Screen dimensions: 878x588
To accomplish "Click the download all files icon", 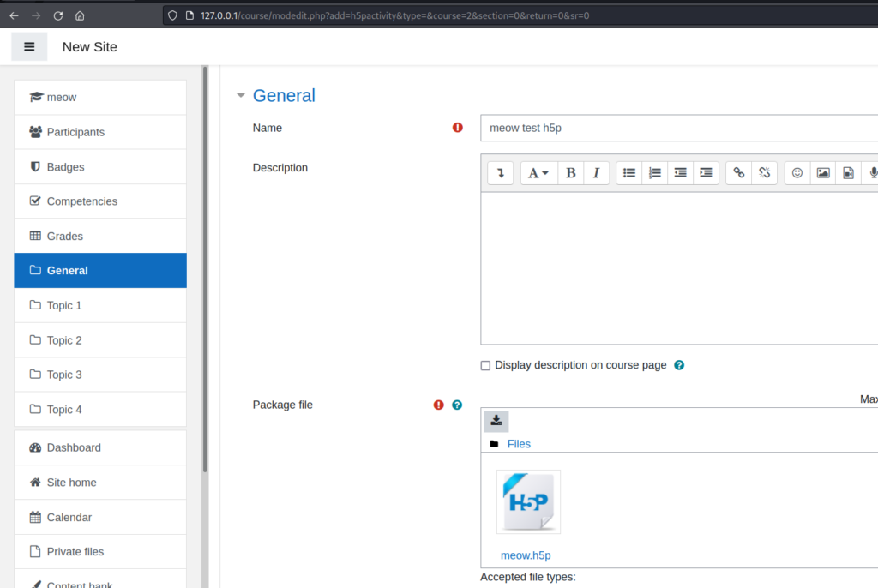I will click(496, 421).
